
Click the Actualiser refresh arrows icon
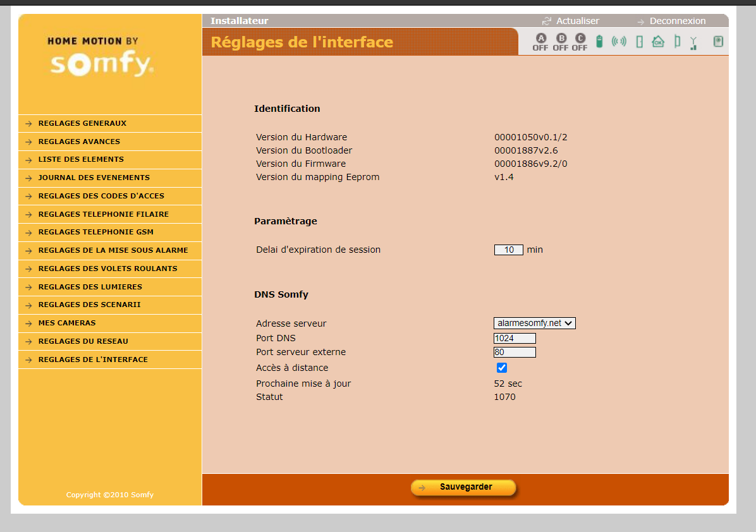[x=546, y=21]
